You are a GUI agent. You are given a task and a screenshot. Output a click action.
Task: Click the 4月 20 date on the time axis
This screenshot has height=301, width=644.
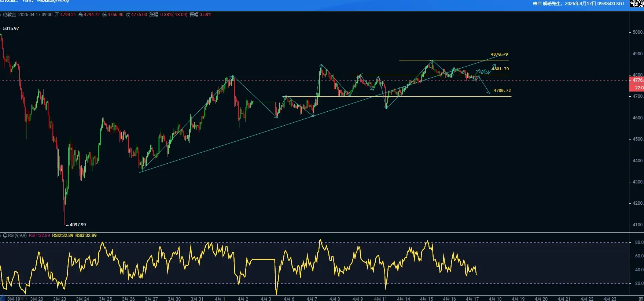tap(541, 299)
